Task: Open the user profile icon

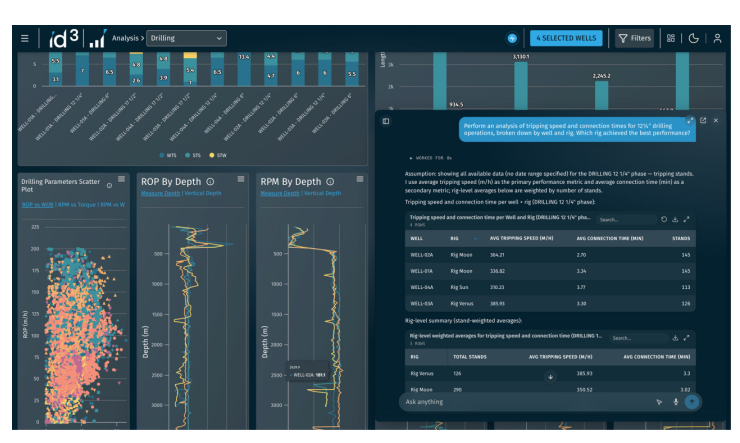Action: [717, 38]
